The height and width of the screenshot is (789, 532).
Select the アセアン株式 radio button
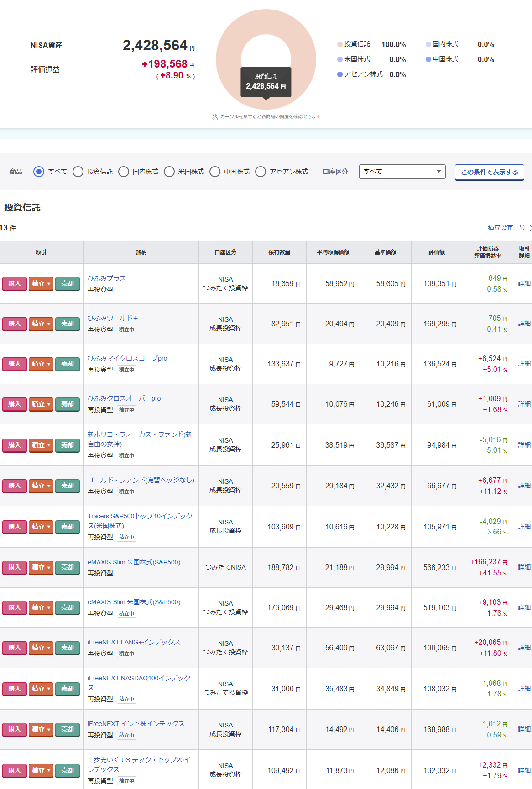point(261,172)
